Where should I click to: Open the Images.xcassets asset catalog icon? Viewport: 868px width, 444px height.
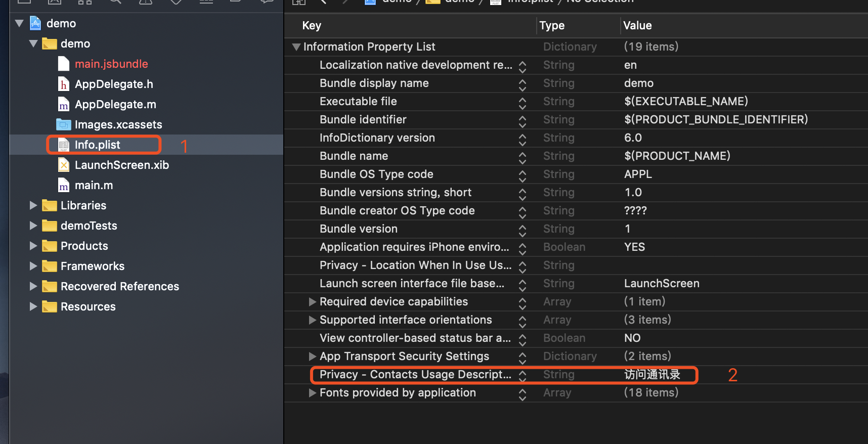coord(64,124)
